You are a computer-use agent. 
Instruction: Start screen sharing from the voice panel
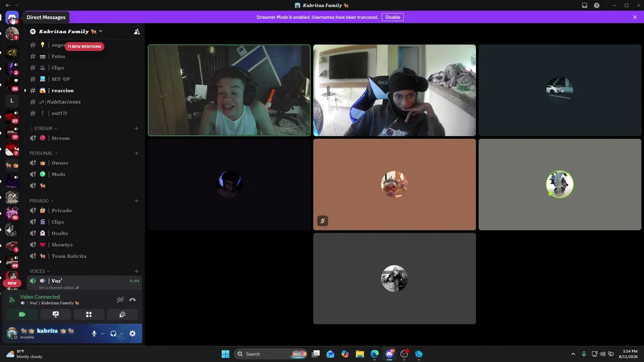click(55, 314)
